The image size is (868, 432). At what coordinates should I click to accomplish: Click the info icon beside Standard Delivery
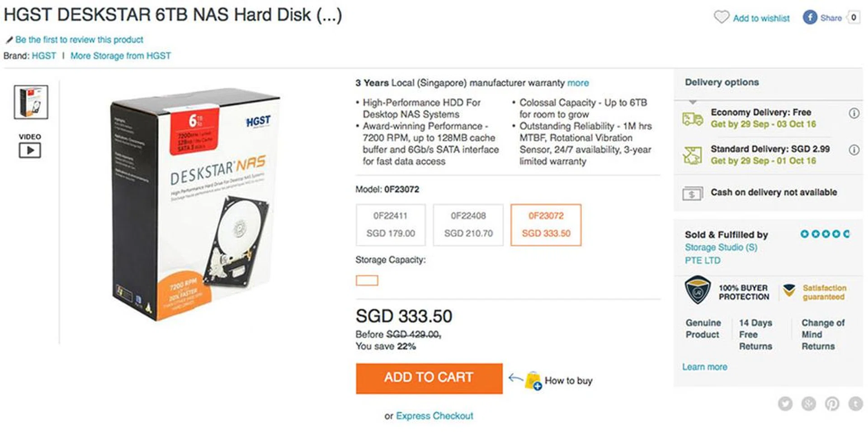click(854, 149)
